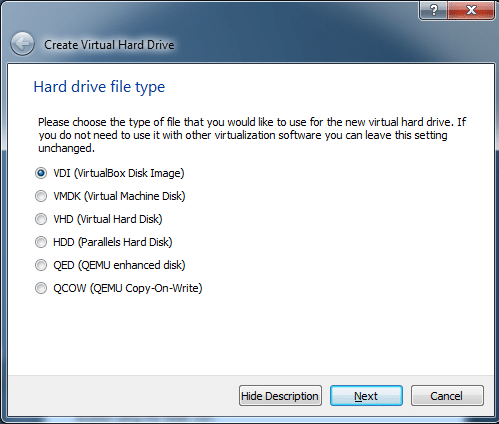This screenshot has height=424, width=499.
Task: Open the question mark help button
Action: pyautogui.click(x=433, y=11)
